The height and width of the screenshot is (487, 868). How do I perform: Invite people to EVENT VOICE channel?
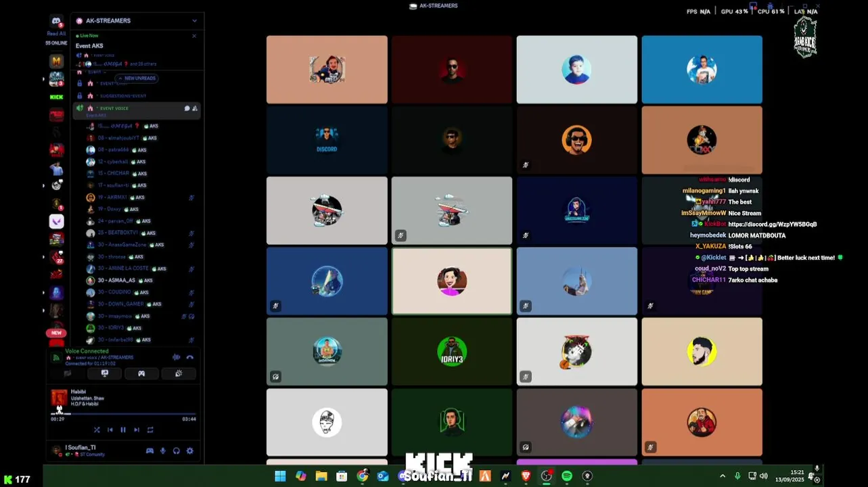click(x=195, y=108)
